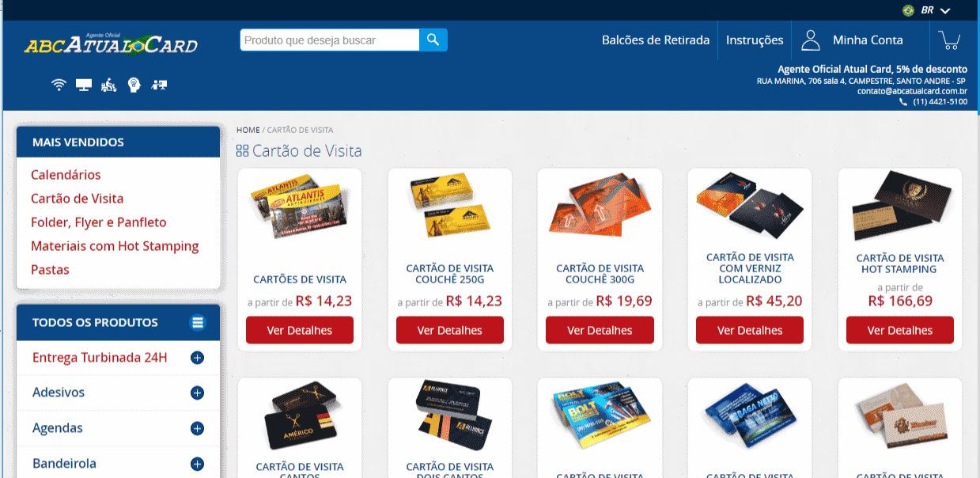Expand the Agendas category
Screen dimensions: 980x478
point(198,428)
